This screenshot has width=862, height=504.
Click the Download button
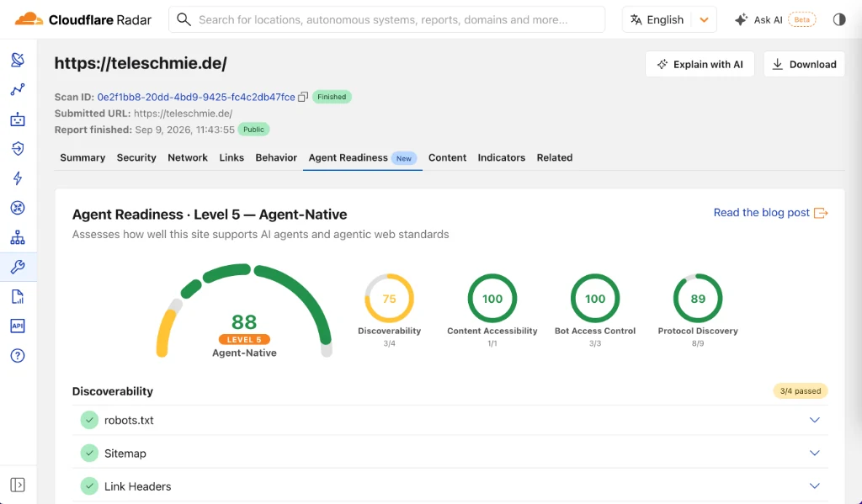coord(804,64)
